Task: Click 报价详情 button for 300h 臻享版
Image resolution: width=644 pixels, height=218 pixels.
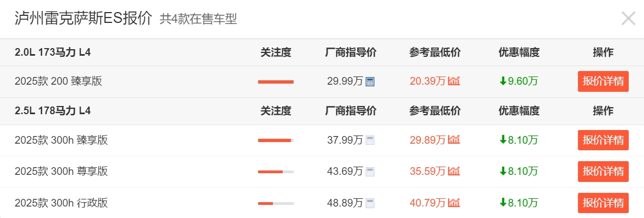Action: tap(603, 140)
